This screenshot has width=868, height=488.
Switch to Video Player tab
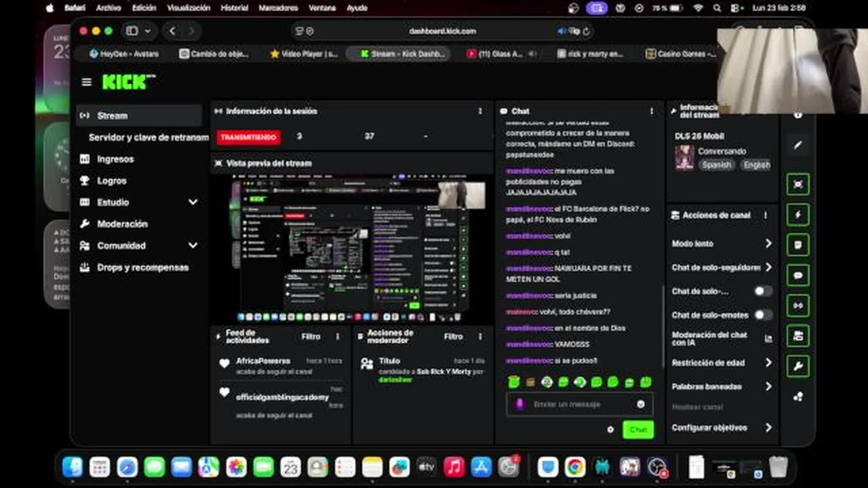point(304,54)
